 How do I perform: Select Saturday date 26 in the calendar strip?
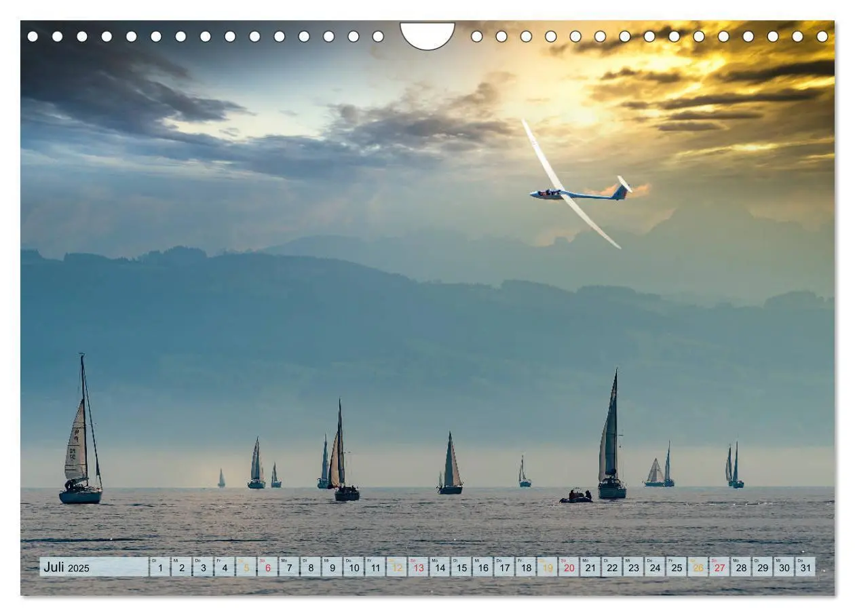(x=698, y=567)
